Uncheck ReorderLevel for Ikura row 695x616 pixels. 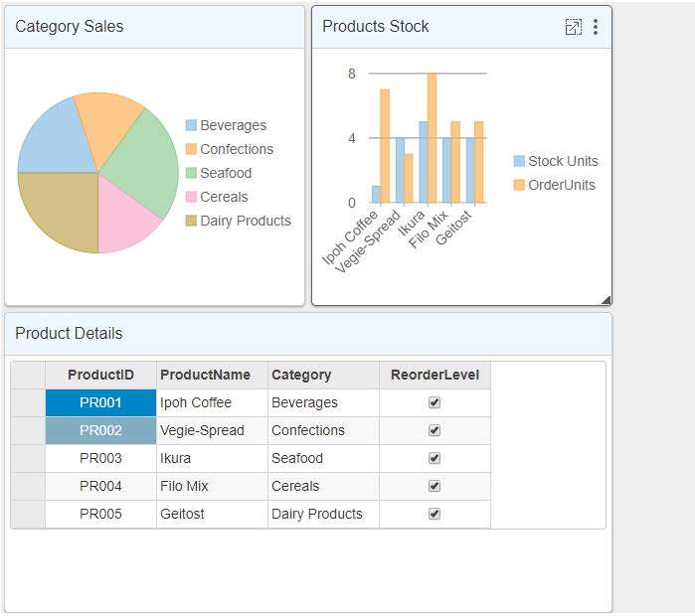pos(434,458)
